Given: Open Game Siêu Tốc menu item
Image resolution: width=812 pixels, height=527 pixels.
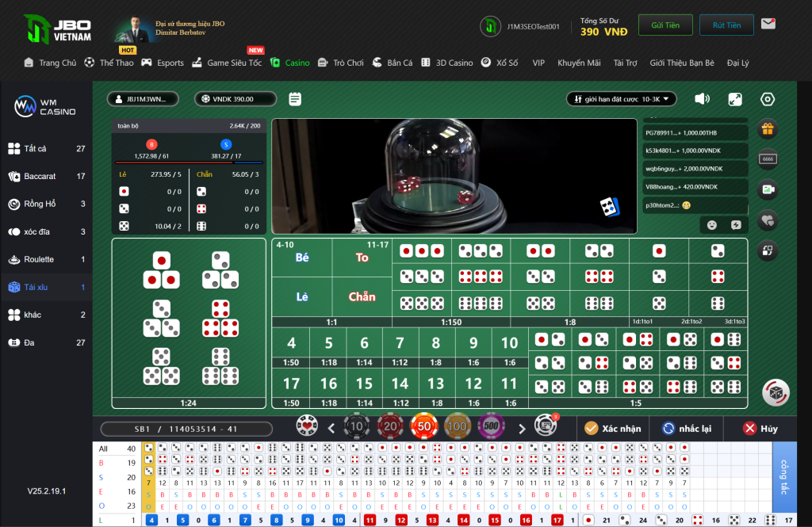Looking at the screenshot, I should (227, 63).
